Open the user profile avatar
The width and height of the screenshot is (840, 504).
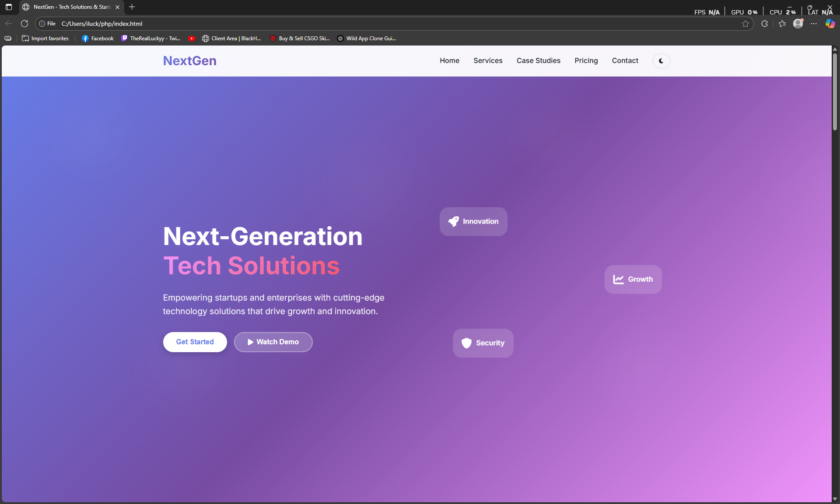click(x=798, y=24)
